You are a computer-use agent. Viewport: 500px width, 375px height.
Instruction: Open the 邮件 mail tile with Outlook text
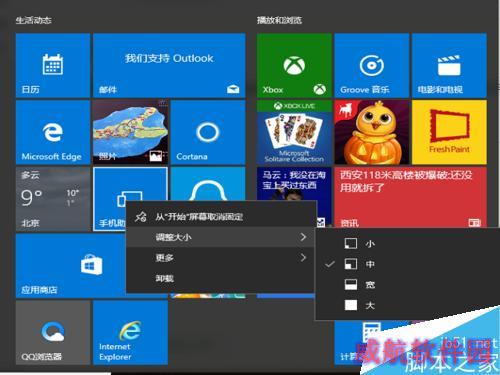coord(169,65)
